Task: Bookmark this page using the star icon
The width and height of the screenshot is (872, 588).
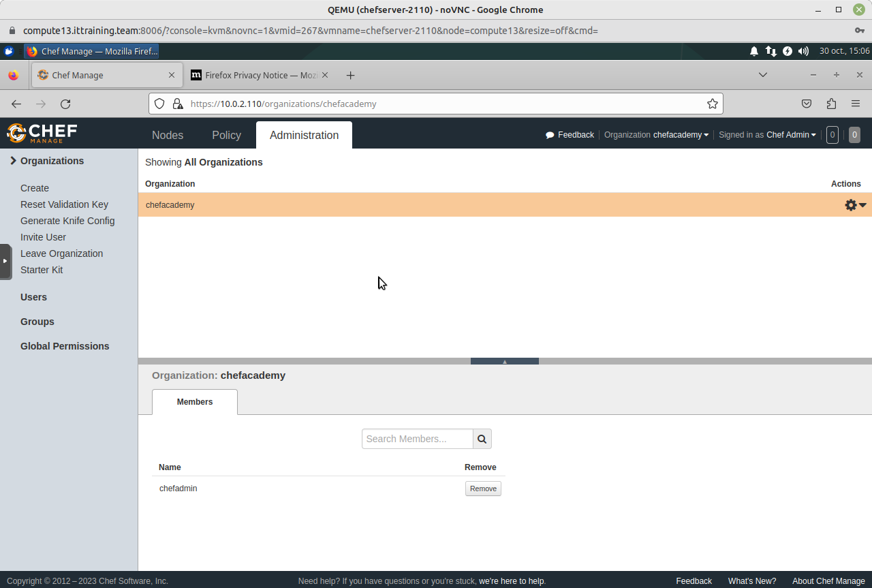Action: point(713,104)
